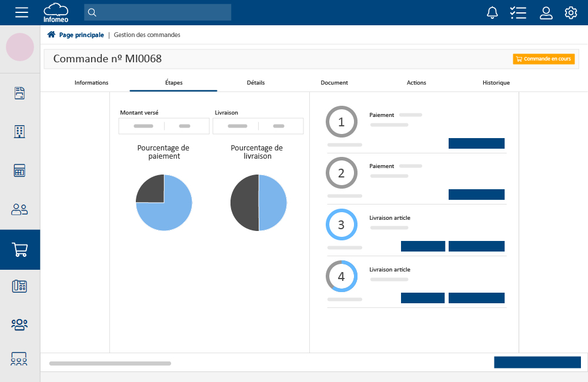
Task: Open the building icon in sidebar
Action: pos(20,132)
